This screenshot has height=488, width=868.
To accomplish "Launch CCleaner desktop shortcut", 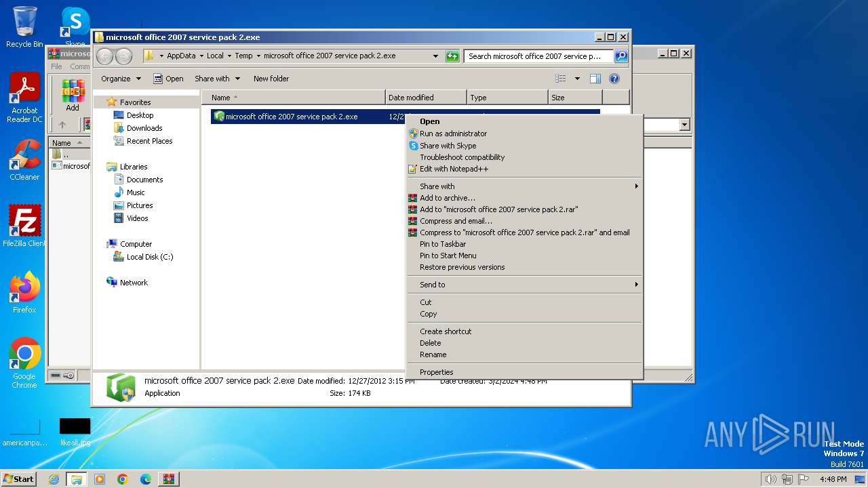I will tap(24, 160).
